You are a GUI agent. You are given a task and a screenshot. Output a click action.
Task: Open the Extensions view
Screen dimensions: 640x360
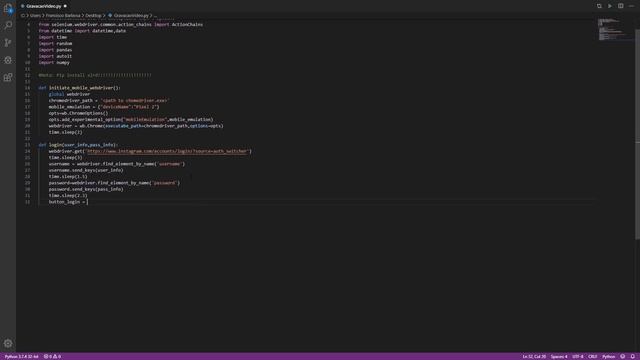pyautogui.click(x=8, y=78)
